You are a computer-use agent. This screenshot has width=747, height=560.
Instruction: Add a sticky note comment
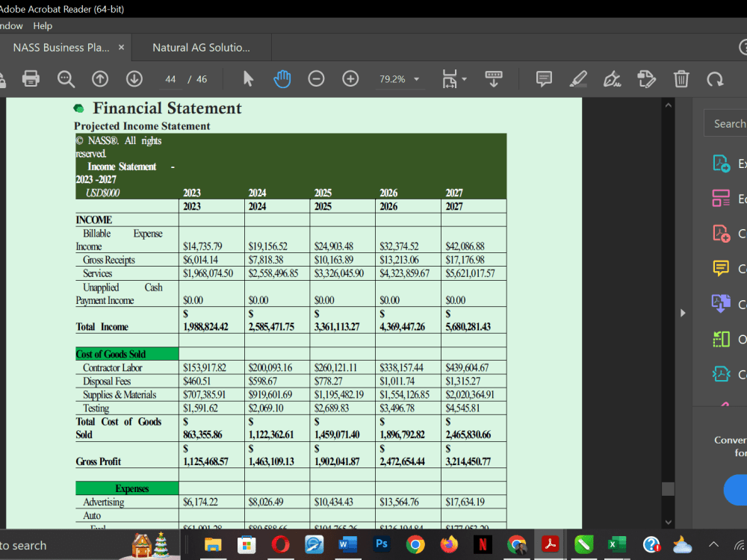pyautogui.click(x=544, y=79)
